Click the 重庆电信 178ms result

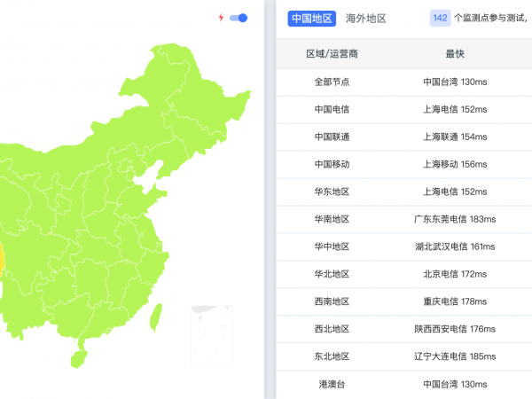(455, 301)
